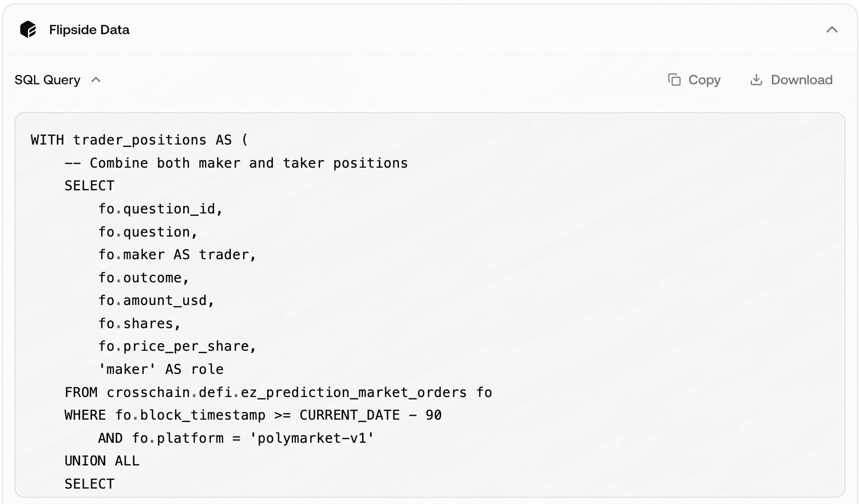Click the Download button
The image size is (860, 504).
(790, 80)
